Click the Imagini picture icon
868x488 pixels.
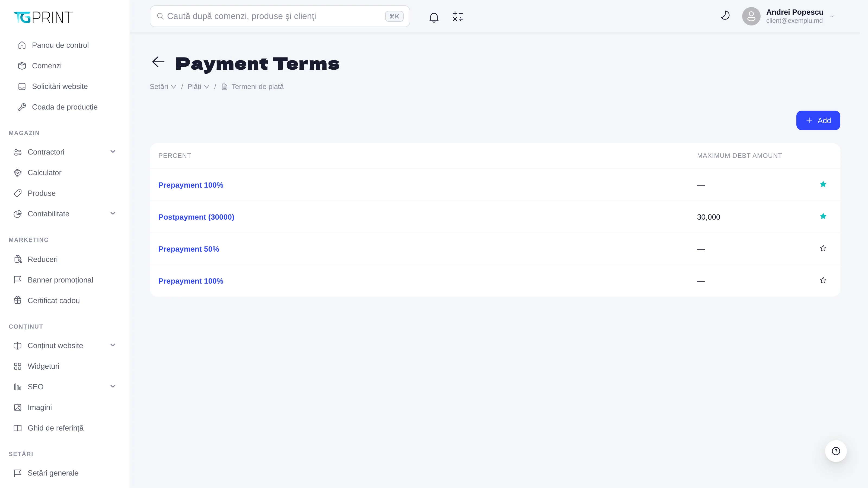click(x=18, y=407)
